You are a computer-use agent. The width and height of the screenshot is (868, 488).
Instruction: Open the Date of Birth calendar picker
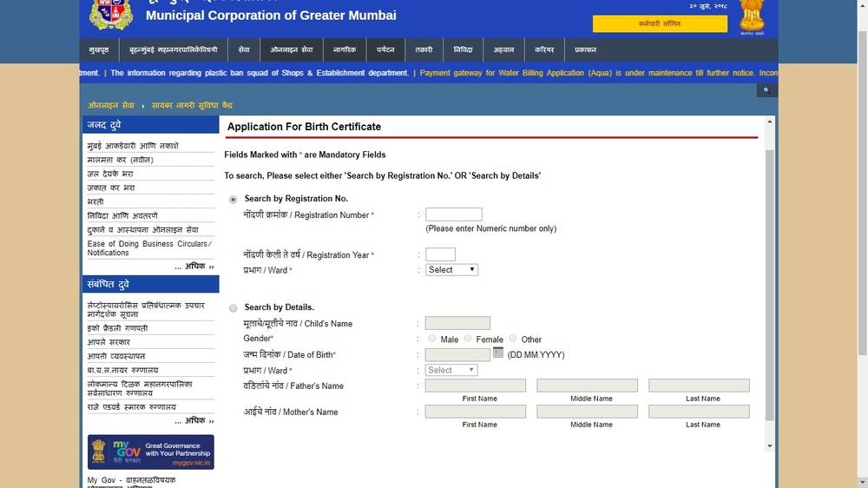tap(498, 353)
